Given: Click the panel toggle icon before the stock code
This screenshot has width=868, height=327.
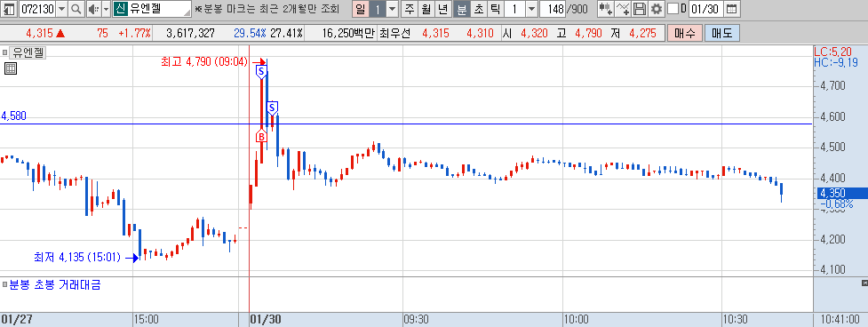Looking at the screenshot, I should pos(9,9).
